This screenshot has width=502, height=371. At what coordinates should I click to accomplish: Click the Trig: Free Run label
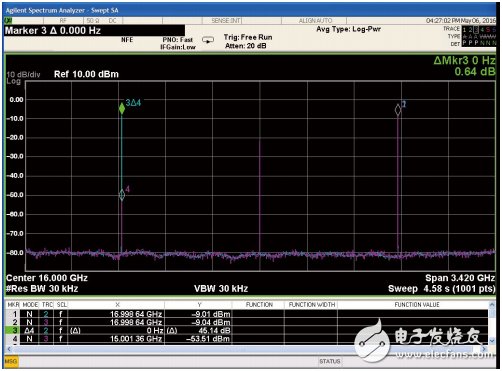[248, 37]
